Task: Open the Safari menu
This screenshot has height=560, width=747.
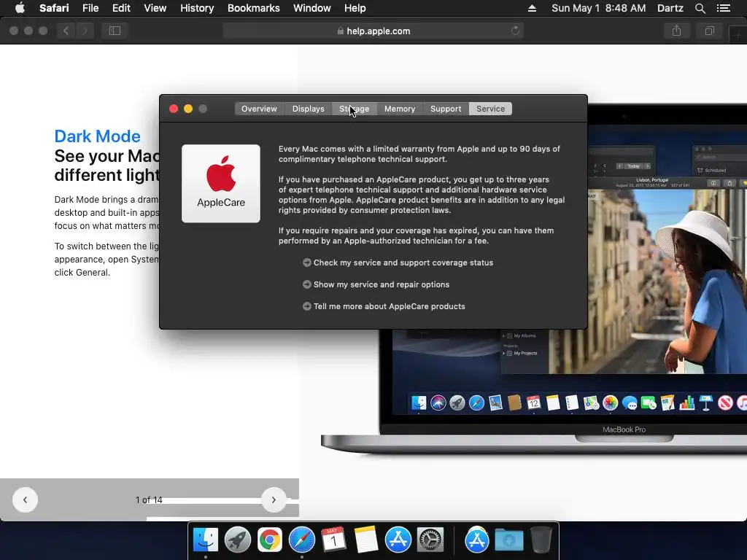Action: click(x=54, y=8)
